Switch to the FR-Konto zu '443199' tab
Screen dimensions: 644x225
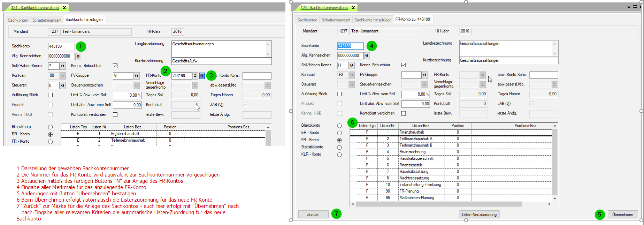(413, 20)
